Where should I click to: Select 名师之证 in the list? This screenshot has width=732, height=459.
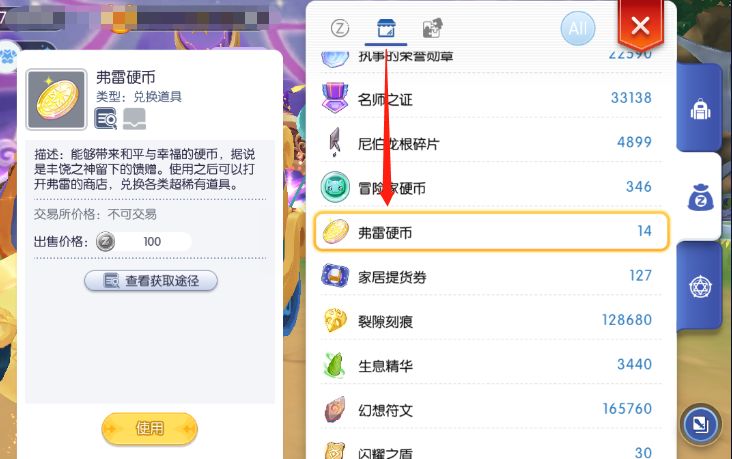(x=491, y=99)
